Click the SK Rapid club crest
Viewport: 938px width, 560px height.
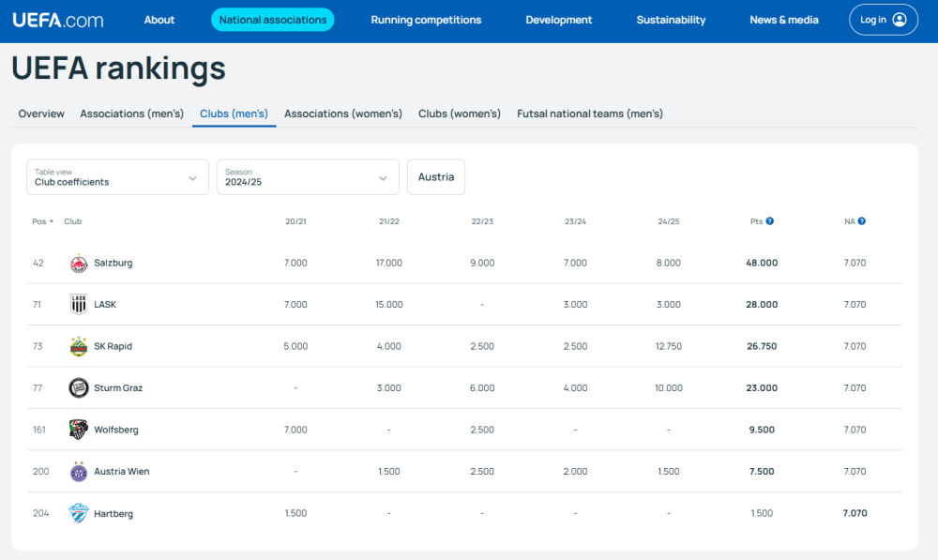pos(79,346)
